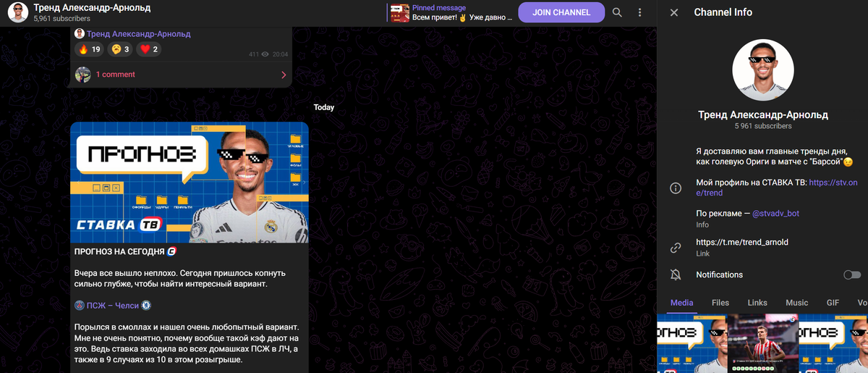The image size is (868, 373).
Task: Click the pinned message thumbnail image
Action: pos(400,12)
